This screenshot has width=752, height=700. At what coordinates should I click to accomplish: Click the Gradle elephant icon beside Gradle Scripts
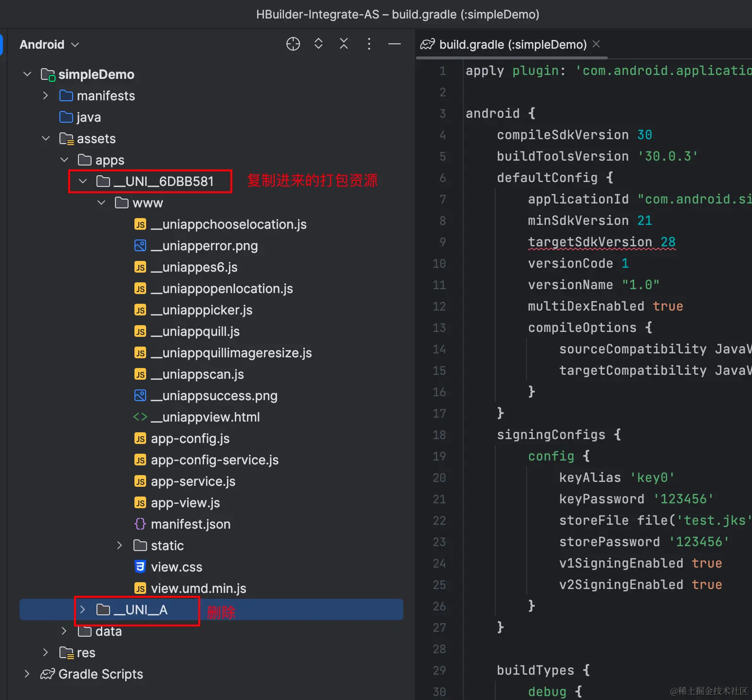tap(47, 674)
